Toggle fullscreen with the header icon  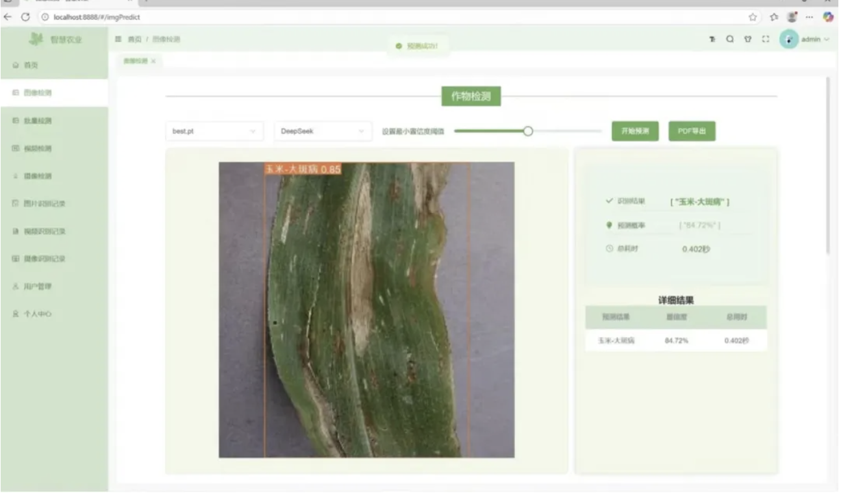[x=765, y=40]
